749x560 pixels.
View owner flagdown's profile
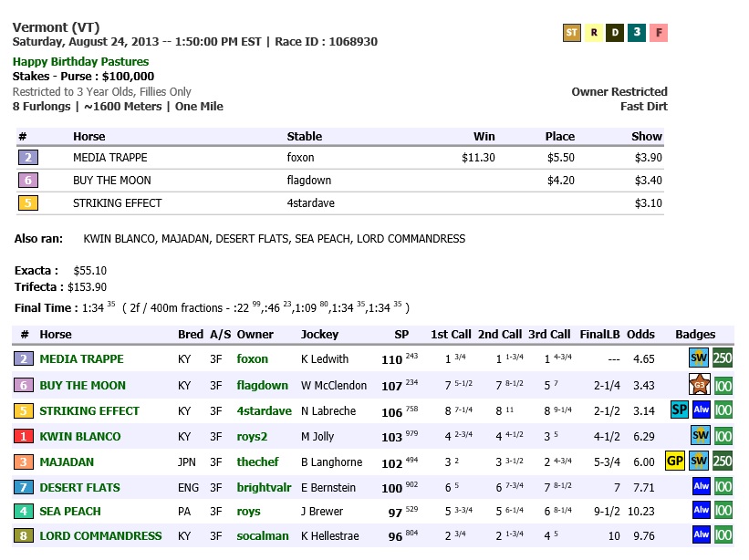coord(262,385)
